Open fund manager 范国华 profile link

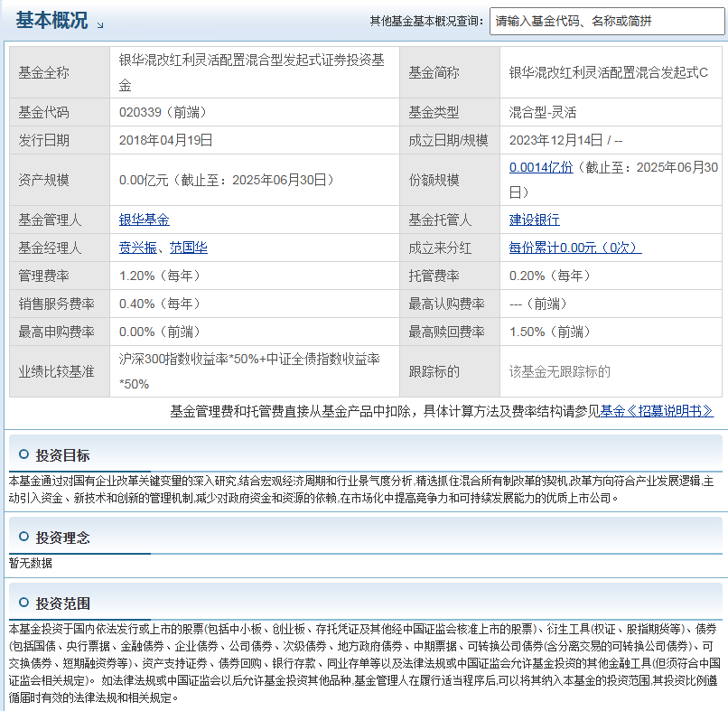(x=189, y=248)
